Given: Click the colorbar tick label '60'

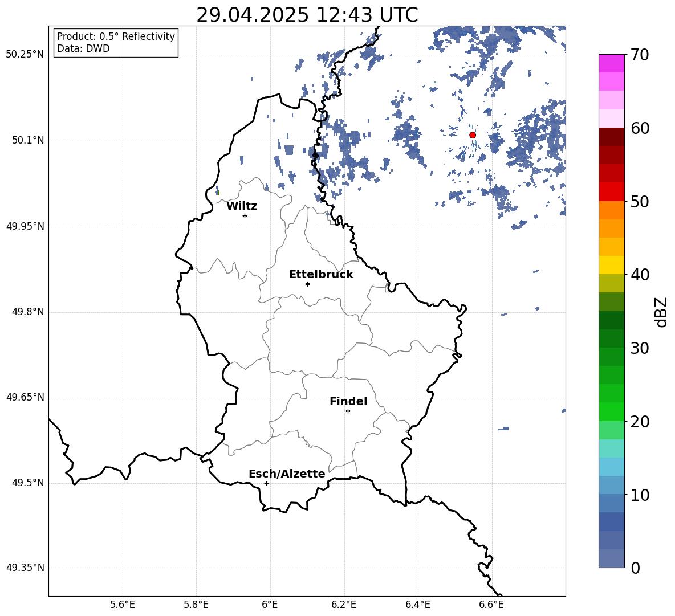Looking at the screenshot, I should pos(640,128).
